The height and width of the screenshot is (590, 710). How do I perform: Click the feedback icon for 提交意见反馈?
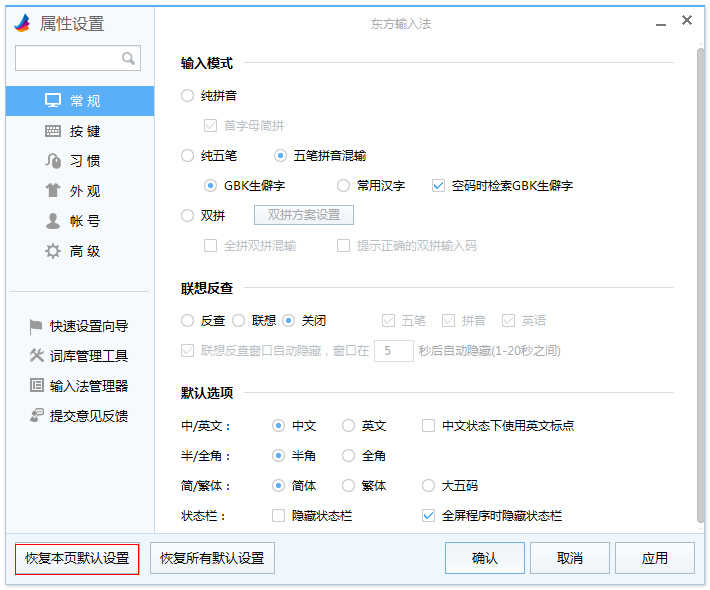37,415
